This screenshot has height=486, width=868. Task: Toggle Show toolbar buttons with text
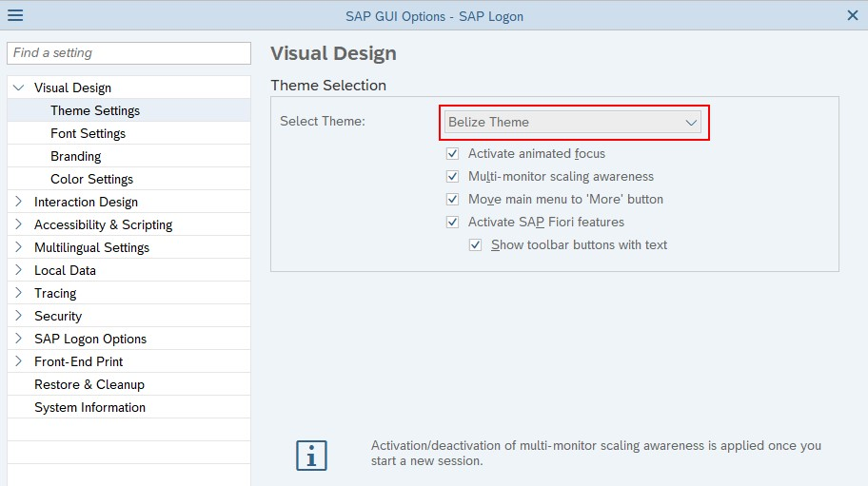[x=475, y=245]
